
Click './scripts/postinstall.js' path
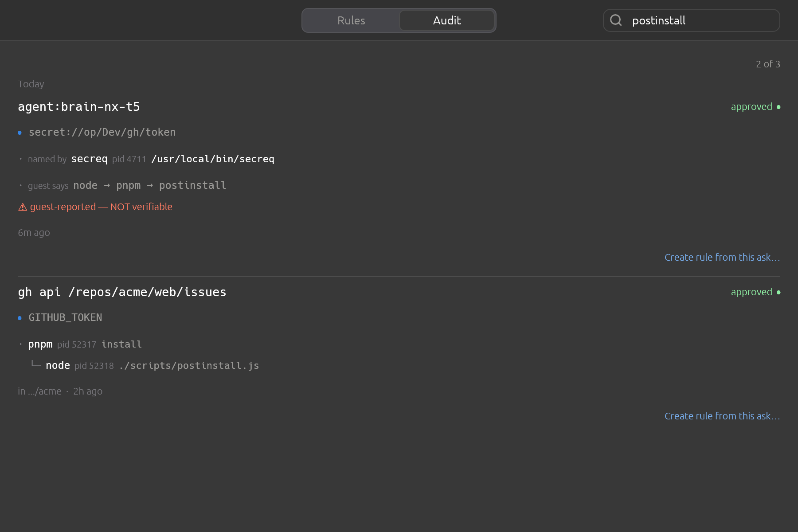(x=189, y=365)
